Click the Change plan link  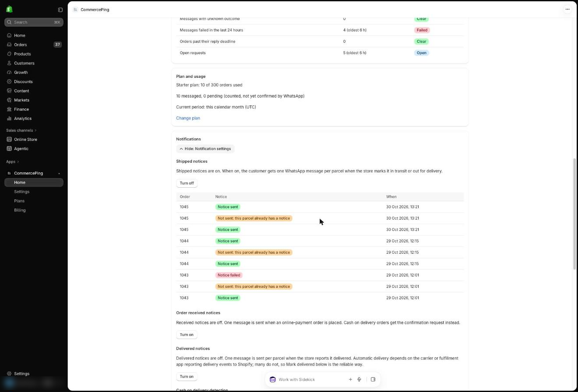click(x=188, y=118)
